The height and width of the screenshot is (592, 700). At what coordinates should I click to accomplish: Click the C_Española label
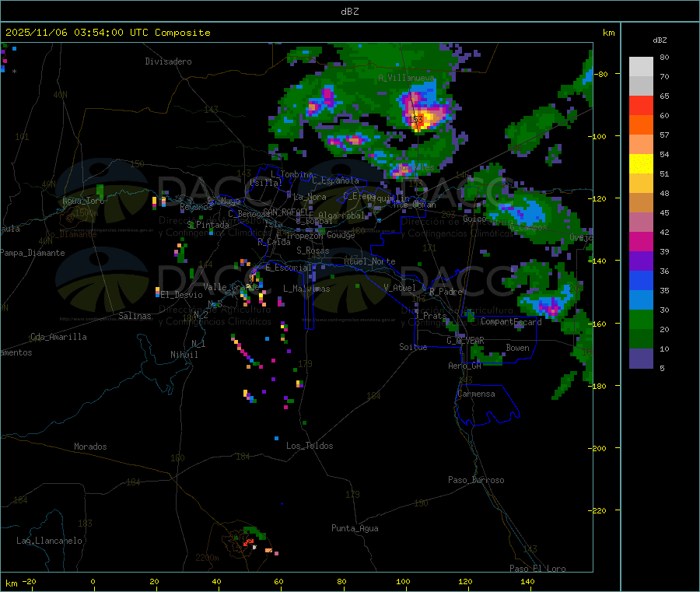pyautogui.click(x=335, y=180)
